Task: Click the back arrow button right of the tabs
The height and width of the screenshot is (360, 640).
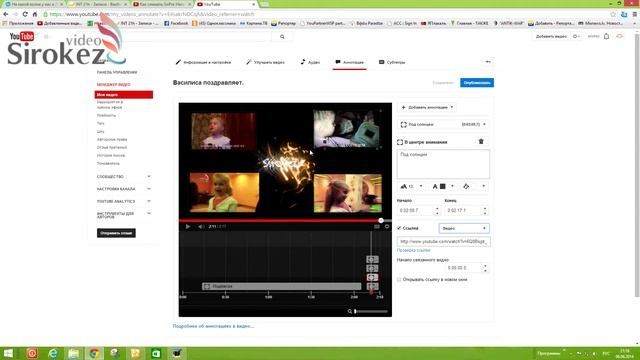Action: point(488,62)
